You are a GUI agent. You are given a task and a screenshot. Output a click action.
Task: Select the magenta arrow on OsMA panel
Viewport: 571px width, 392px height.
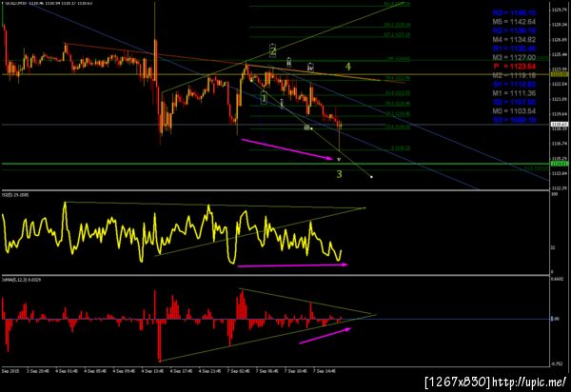click(x=325, y=336)
